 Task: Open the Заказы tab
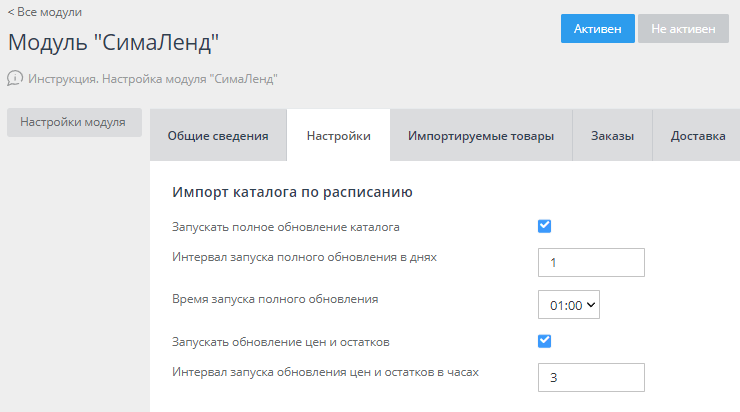pos(612,136)
